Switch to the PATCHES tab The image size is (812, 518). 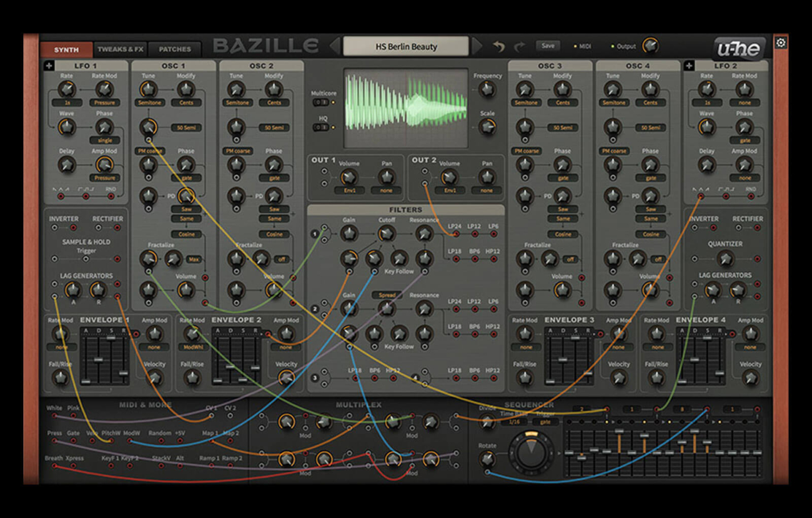point(175,49)
